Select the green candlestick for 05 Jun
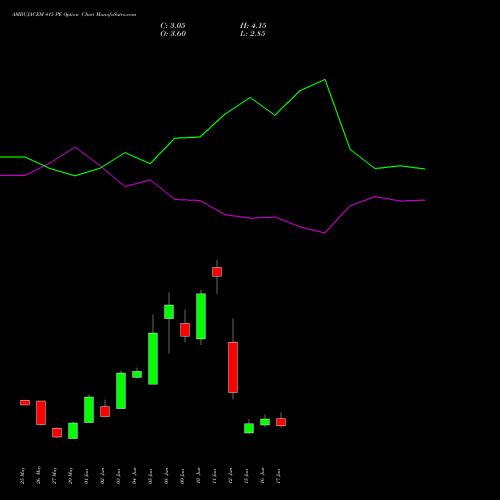This screenshot has height=500, width=500. pyautogui.click(x=153, y=359)
